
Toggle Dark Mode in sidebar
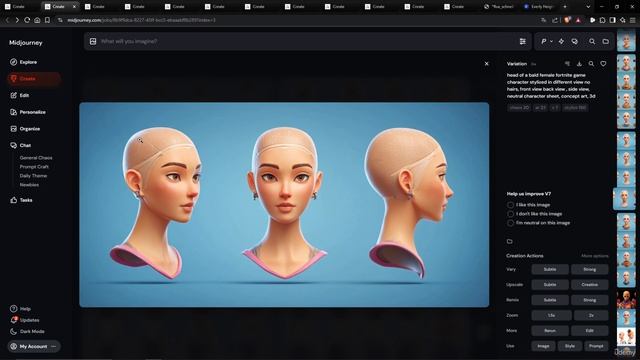click(27, 331)
